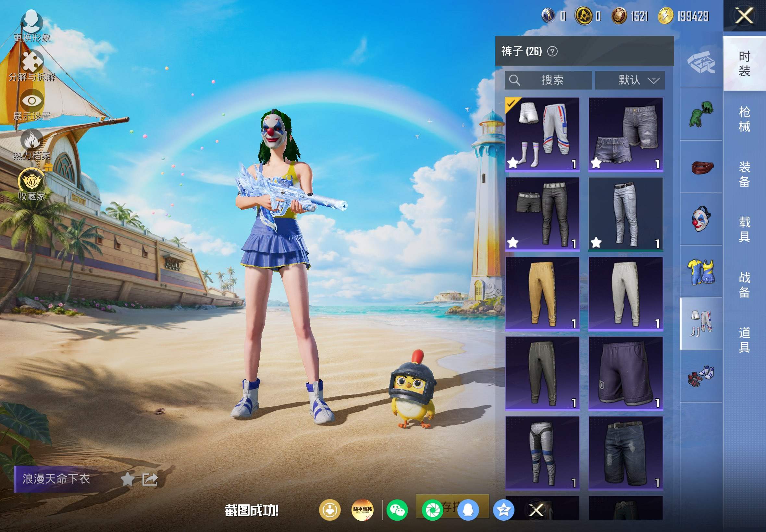Favorite the 浪漫天命下衣 item with star
This screenshot has height=532, width=766.
pos(127,479)
